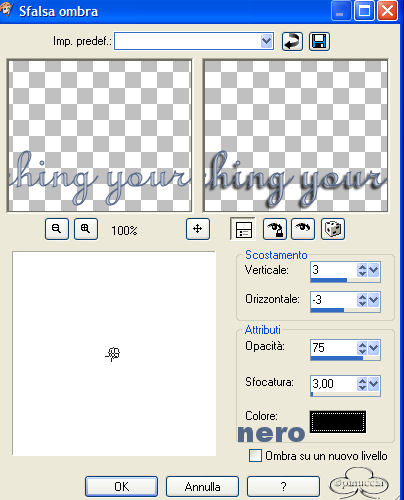Click the OK button
The width and height of the screenshot is (404, 500).
pos(121,487)
